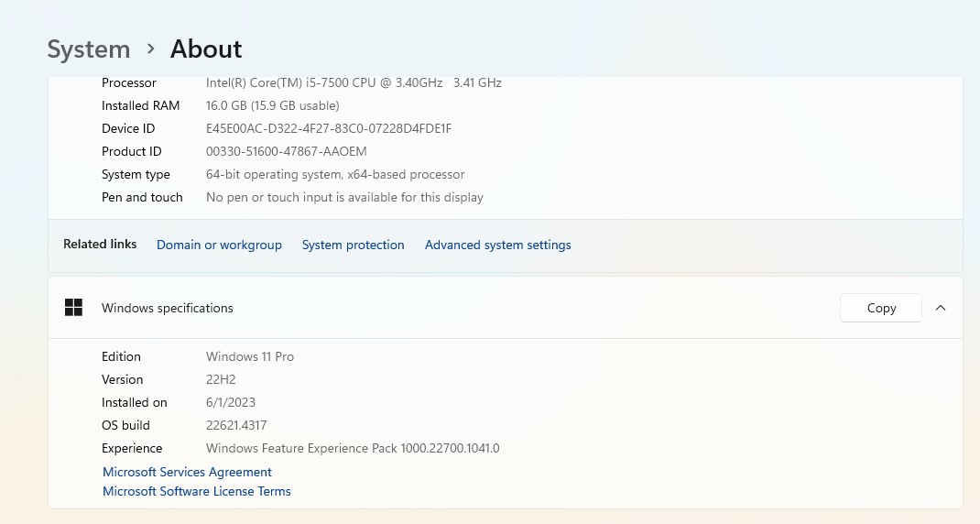Click the Installed on label
The image size is (980, 524).
(135, 403)
